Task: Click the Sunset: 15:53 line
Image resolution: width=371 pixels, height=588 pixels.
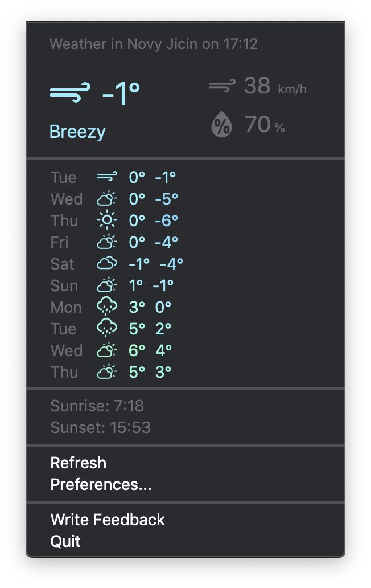Action: coord(101,427)
